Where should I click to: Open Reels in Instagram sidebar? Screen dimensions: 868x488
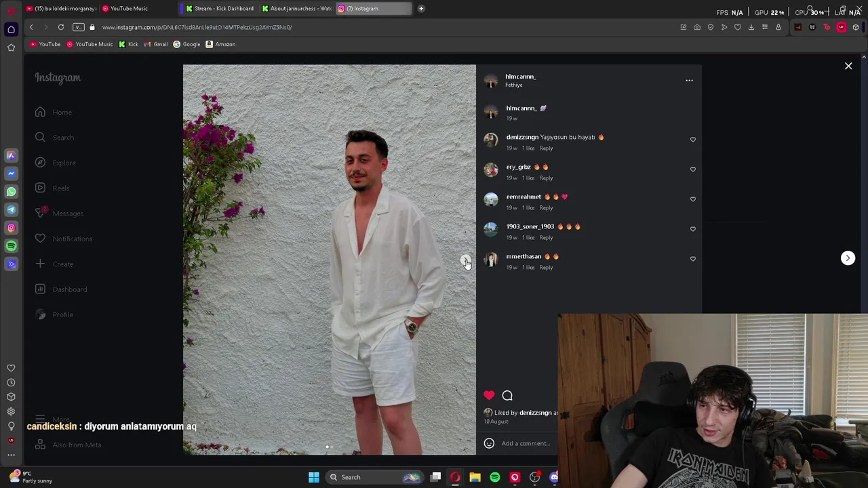coord(52,188)
